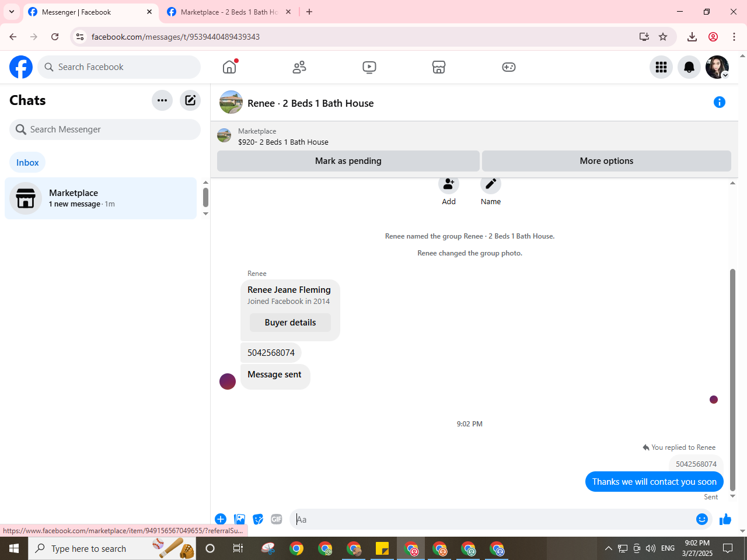Image resolution: width=747 pixels, height=560 pixels.
Task: Click the chat list scroll down arrow
Action: (205, 214)
